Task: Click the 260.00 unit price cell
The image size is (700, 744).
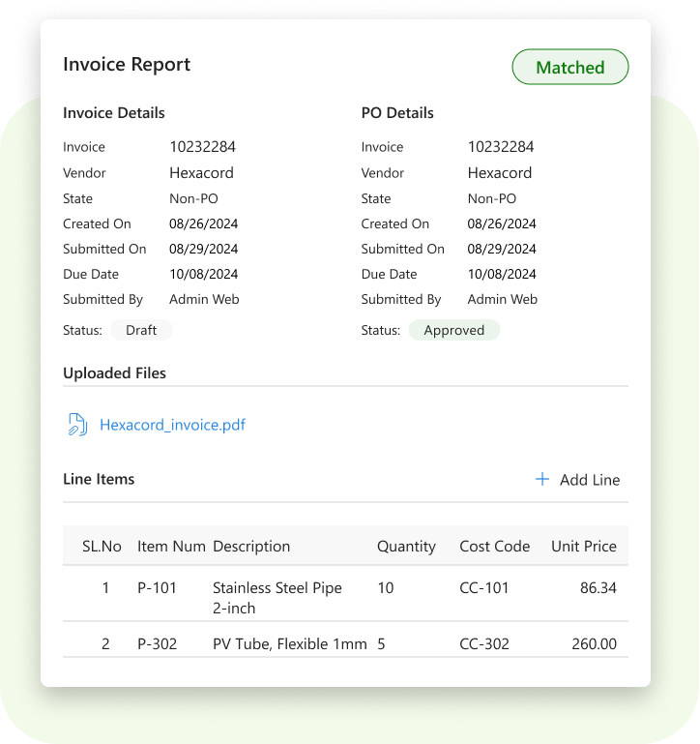Action: coord(593,644)
